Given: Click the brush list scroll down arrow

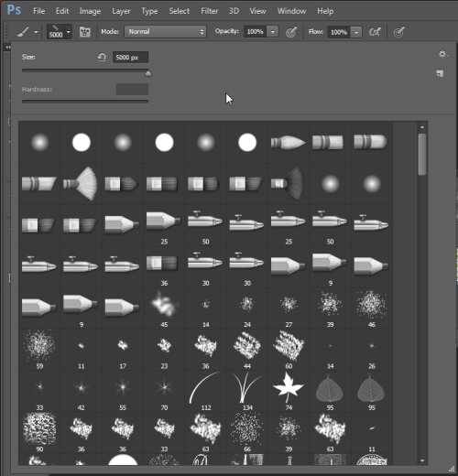Looking at the screenshot, I should [422, 460].
